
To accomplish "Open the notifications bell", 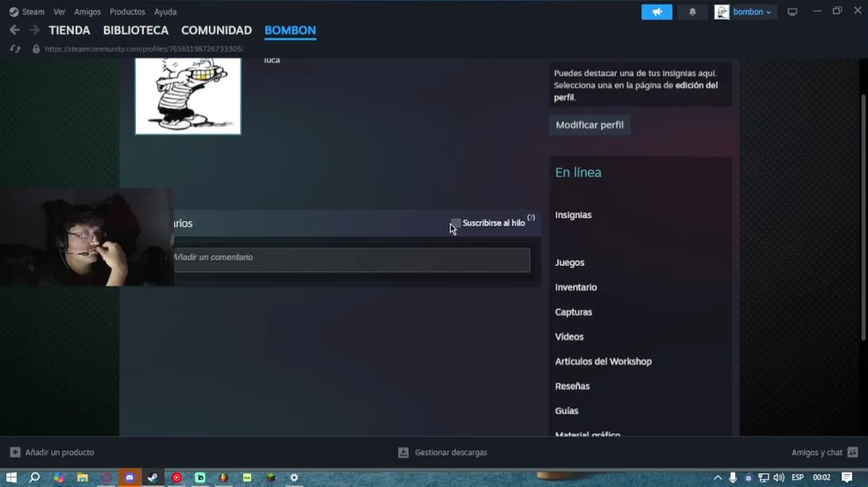I will [x=692, y=11].
